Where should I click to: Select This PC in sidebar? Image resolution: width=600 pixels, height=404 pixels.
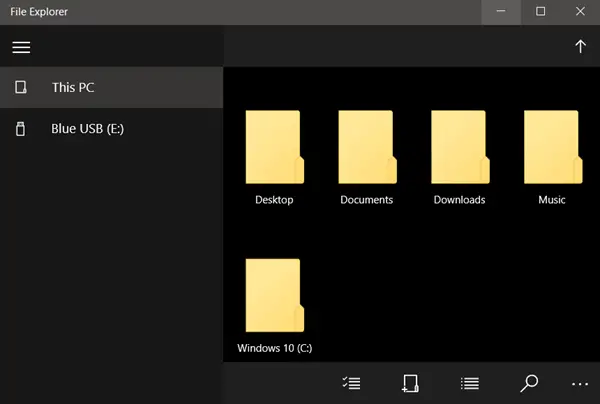point(111,87)
